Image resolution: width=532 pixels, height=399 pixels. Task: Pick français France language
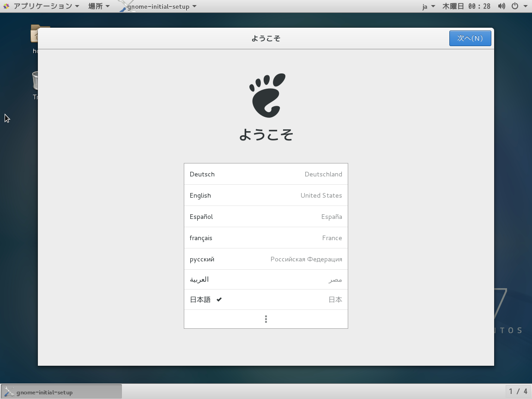pos(266,238)
